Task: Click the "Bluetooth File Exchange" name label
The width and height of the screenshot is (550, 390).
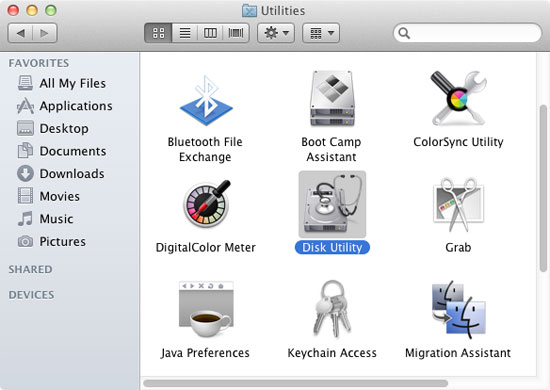Action: tap(205, 149)
